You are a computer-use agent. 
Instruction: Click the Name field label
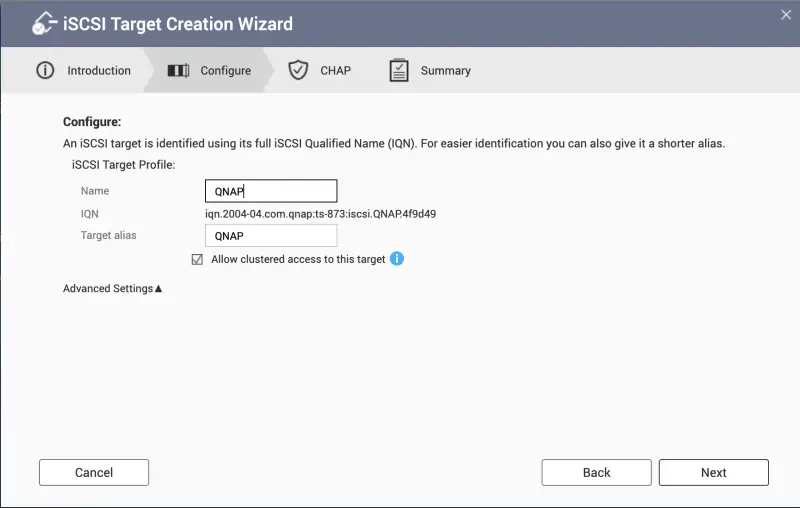95,191
